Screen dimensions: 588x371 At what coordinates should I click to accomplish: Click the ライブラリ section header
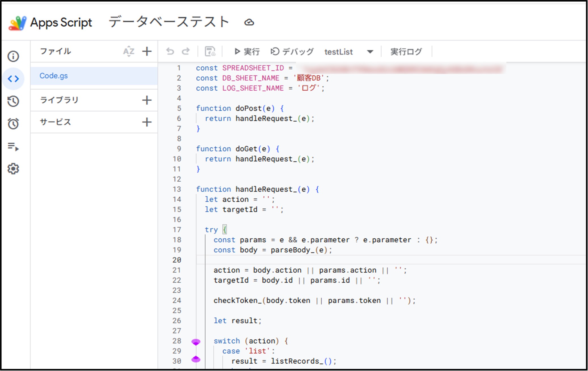coord(59,100)
